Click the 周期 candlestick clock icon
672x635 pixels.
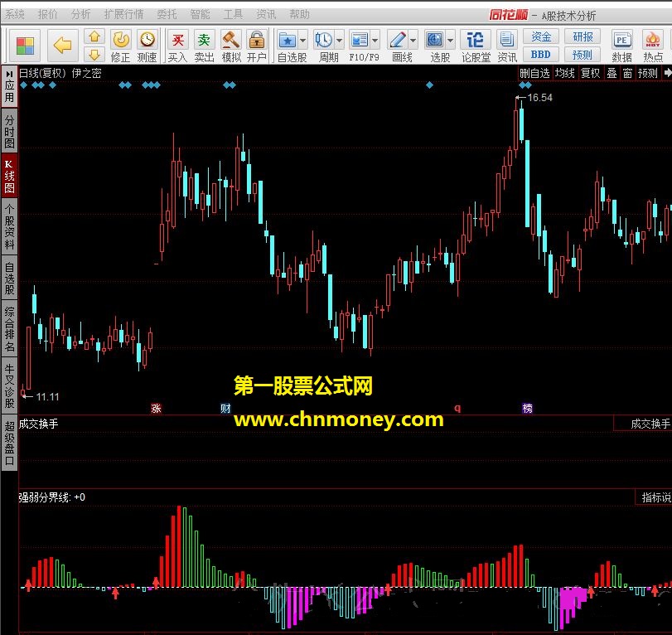(x=324, y=41)
